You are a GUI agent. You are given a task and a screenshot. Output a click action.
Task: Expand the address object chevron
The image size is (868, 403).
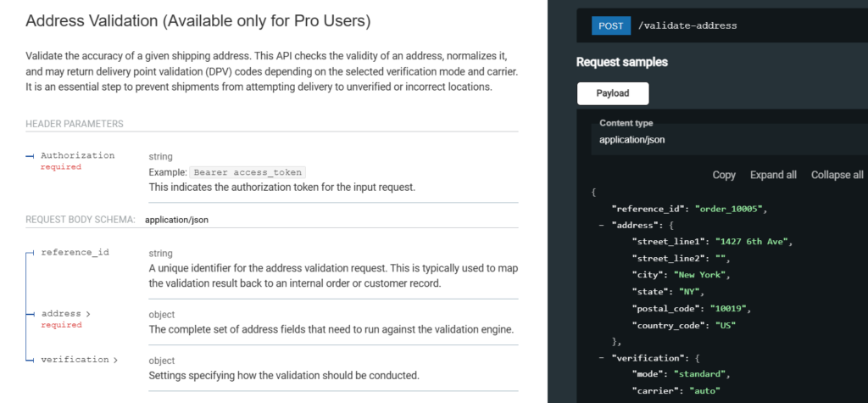(88, 314)
